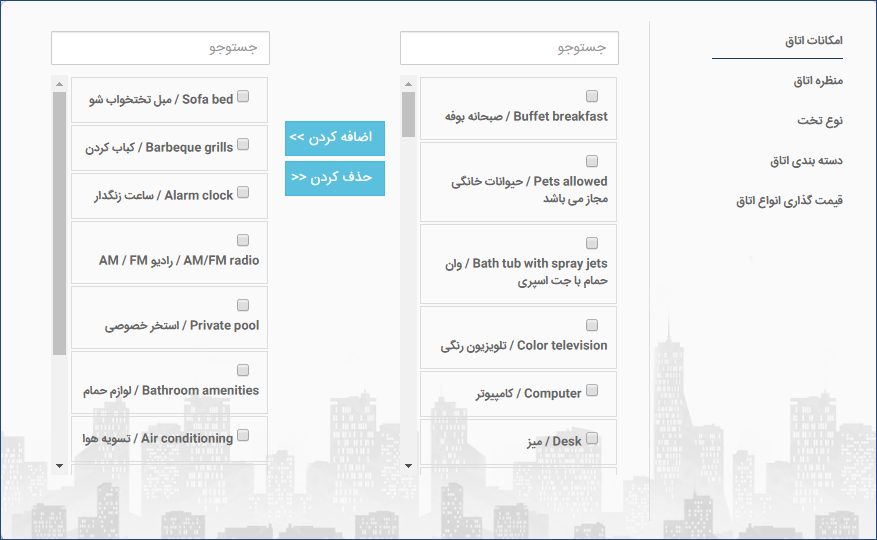This screenshot has height=540, width=877.
Task: Click the down arrow of left list scrollbar
Action: point(59,466)
